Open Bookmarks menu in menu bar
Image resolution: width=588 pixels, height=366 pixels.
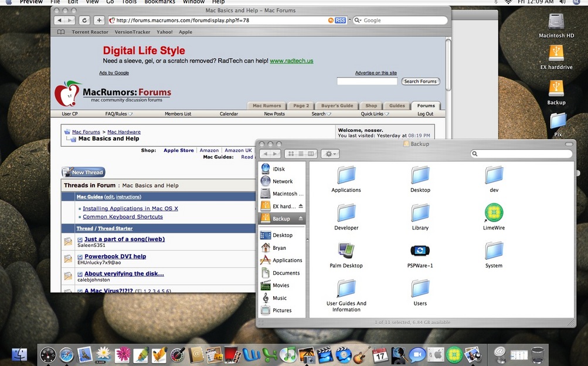pyautogui.click(x=159, y=2)
